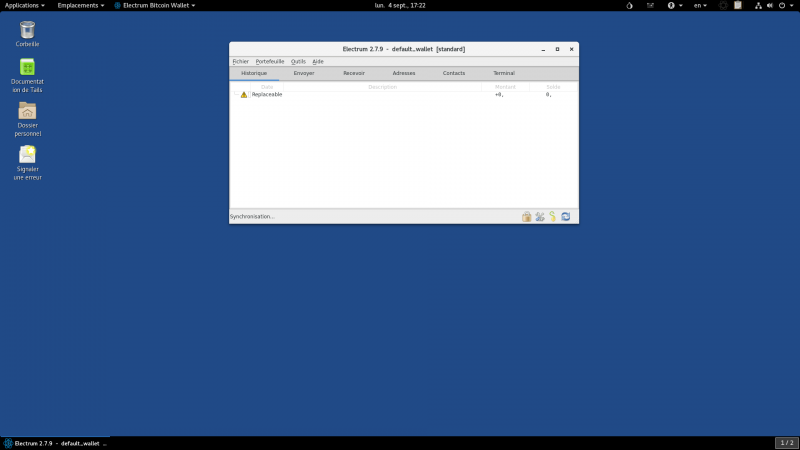This screenshot has height=450, width=800.
Task: Click the Electrum taskbar button at bottom
Action: [55, 443]
